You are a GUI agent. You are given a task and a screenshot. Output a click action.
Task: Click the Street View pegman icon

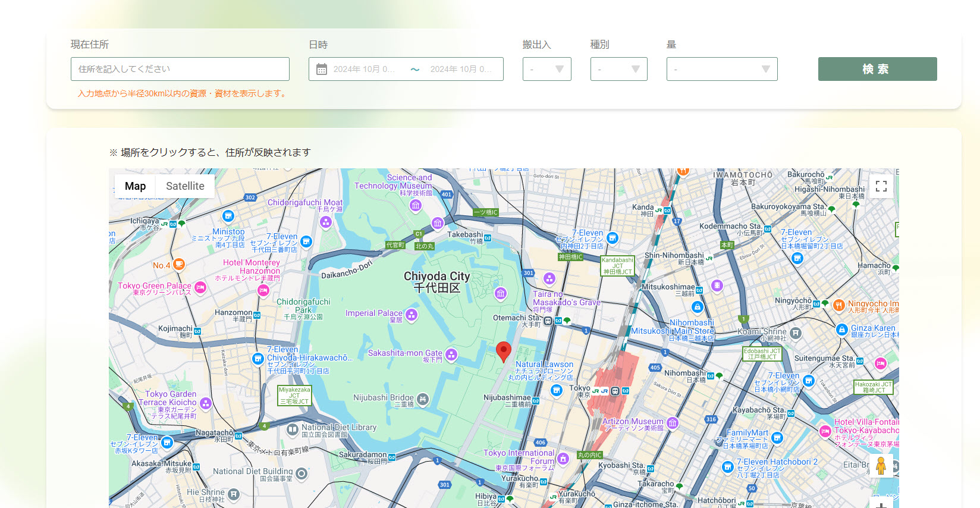pos(881,465)
